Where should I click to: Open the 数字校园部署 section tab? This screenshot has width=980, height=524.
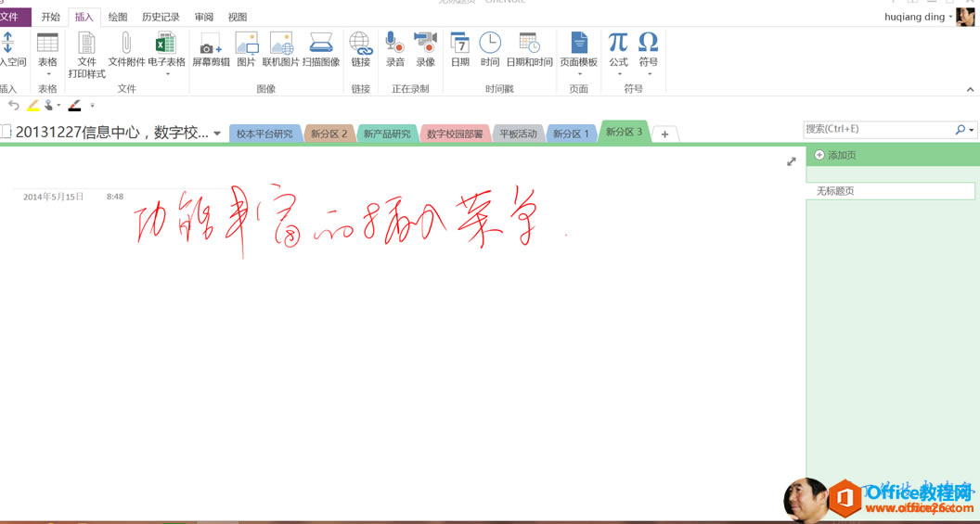tap(455, 134)
